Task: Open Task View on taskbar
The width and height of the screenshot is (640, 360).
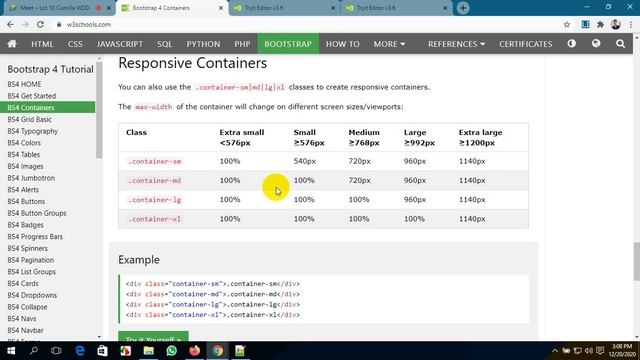Action: [x=56, y=351]
